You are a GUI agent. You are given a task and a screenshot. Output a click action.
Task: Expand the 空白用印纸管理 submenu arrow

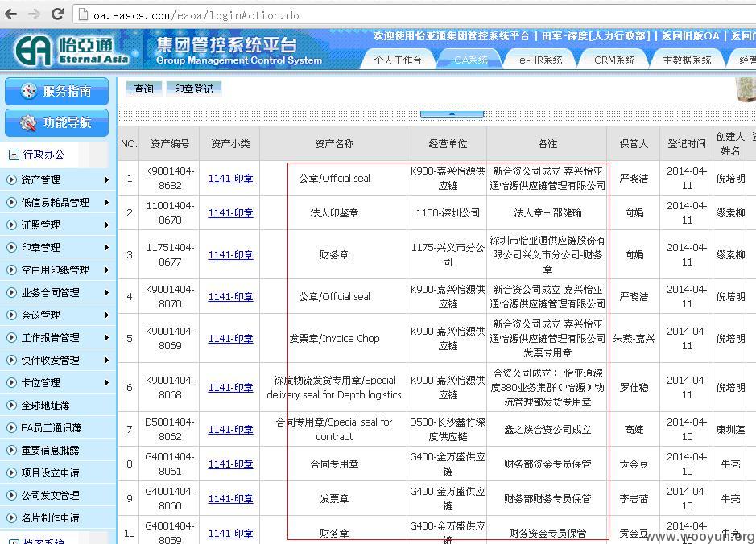pyautogui.click(x=106, y=270)
